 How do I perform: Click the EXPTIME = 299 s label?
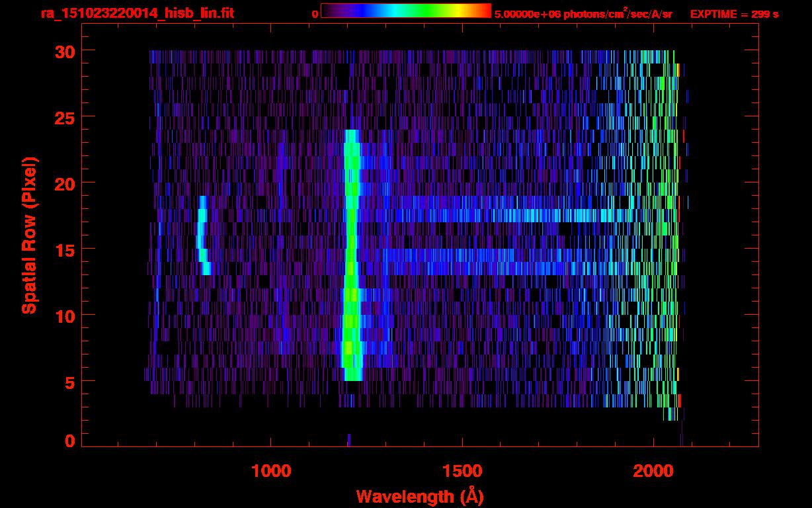(734, 14)
